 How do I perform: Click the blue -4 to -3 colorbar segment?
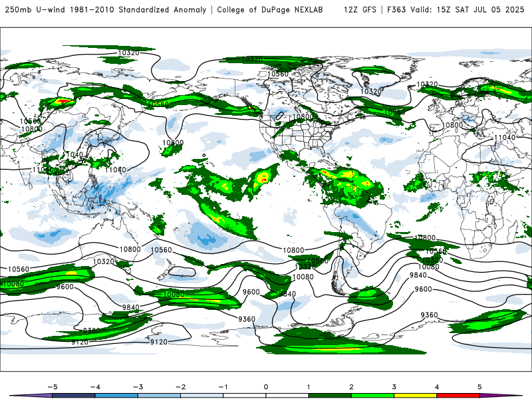point(116,396)
